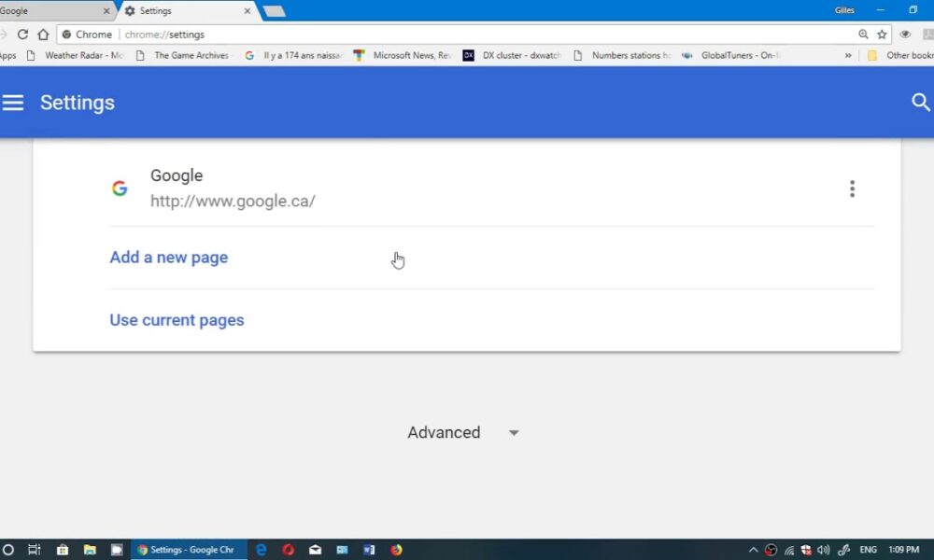Image resolution: width=934 pixels, height=560 pixels.
Task: Open more actions for Google startup page
Action: coord(852,189)
